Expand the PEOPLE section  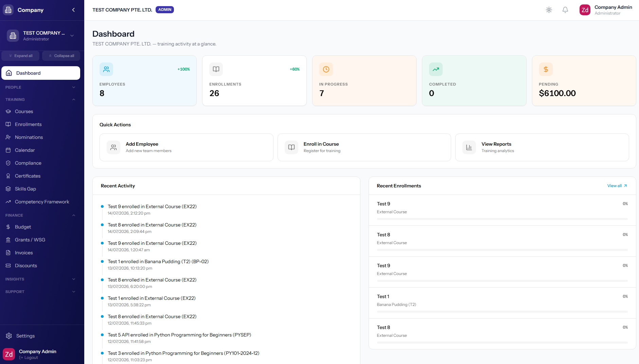coord(41,87)
